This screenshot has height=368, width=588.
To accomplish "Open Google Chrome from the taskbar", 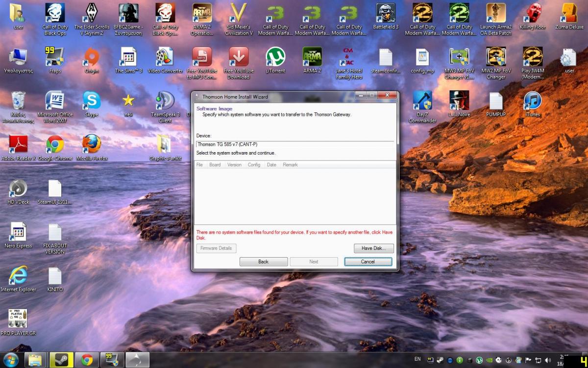I will click(87, 360).
